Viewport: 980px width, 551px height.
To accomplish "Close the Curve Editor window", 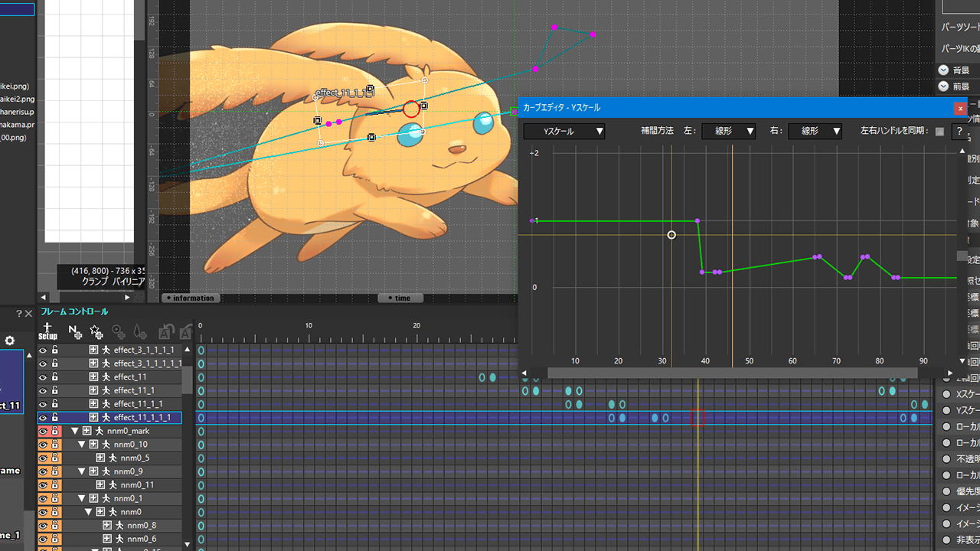I will 960,109.
